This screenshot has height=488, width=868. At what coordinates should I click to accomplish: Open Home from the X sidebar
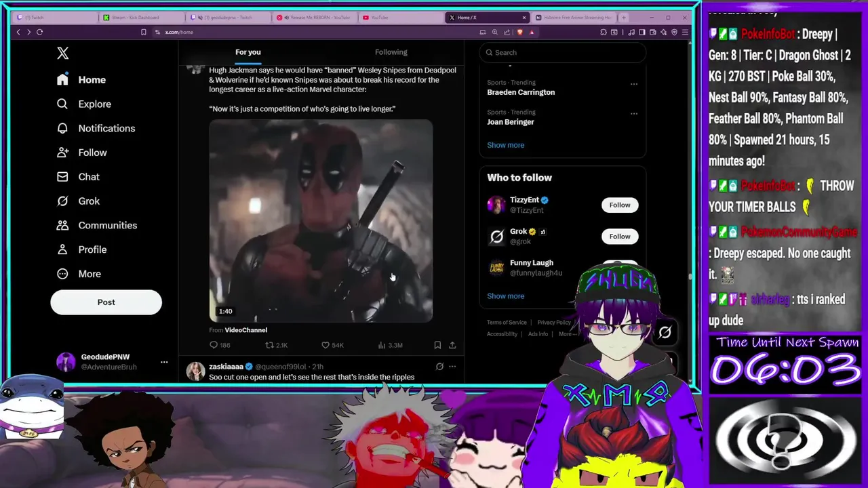coord(81,79)
